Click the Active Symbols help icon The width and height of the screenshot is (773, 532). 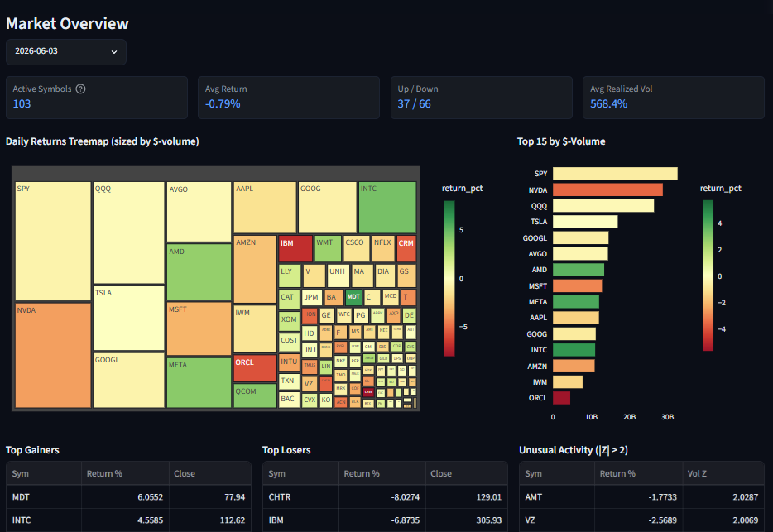(81, 89)
